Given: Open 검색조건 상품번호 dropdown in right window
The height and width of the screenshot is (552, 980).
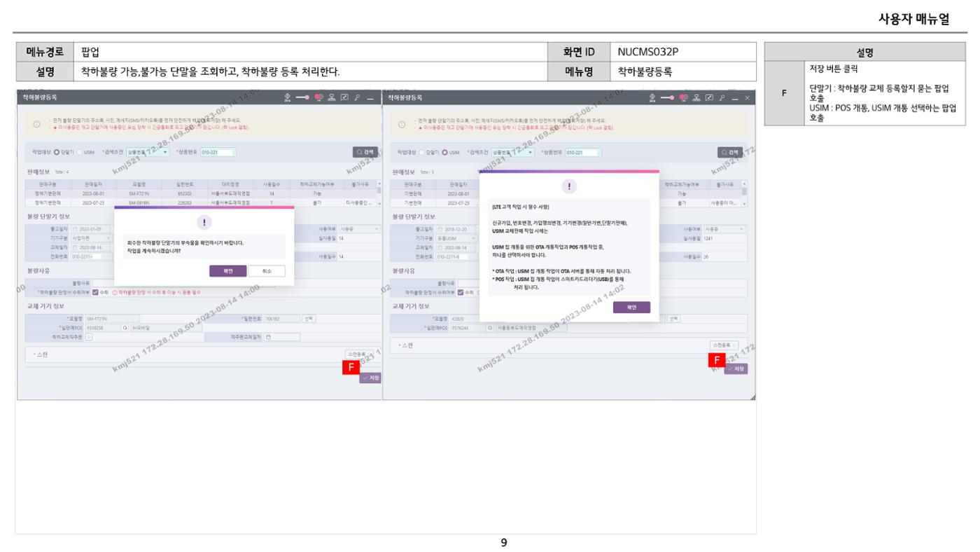Looking at the screenshot, I should click(x=513, y=151).
